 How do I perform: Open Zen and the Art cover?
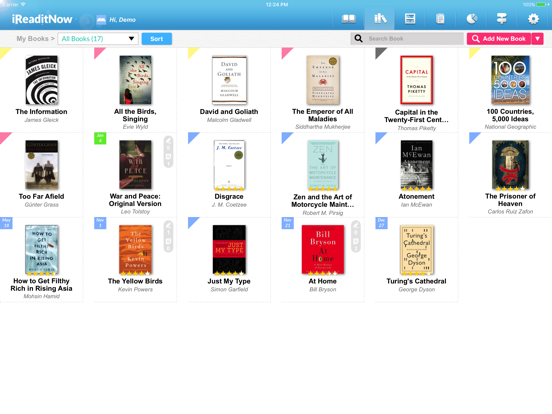323,165
